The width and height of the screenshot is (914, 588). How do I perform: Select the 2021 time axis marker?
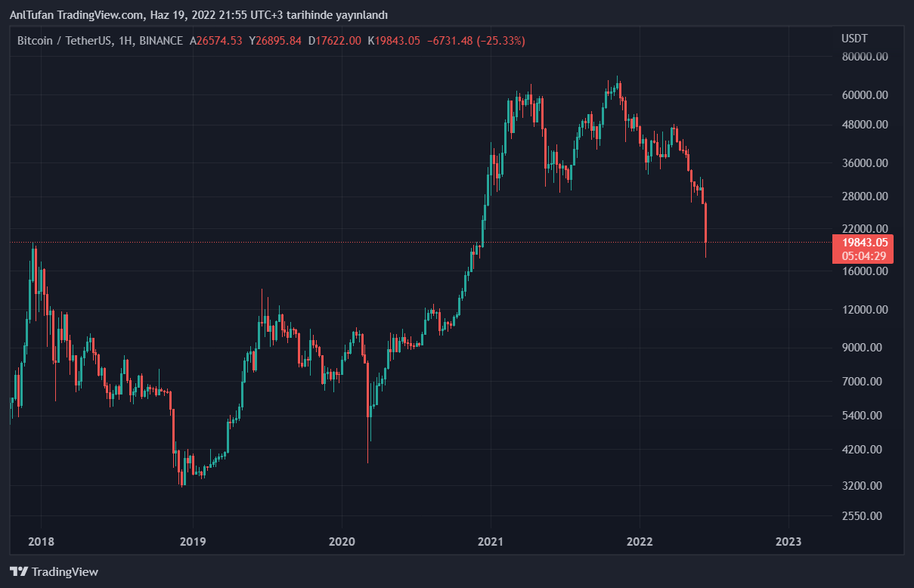click(491, 541)
